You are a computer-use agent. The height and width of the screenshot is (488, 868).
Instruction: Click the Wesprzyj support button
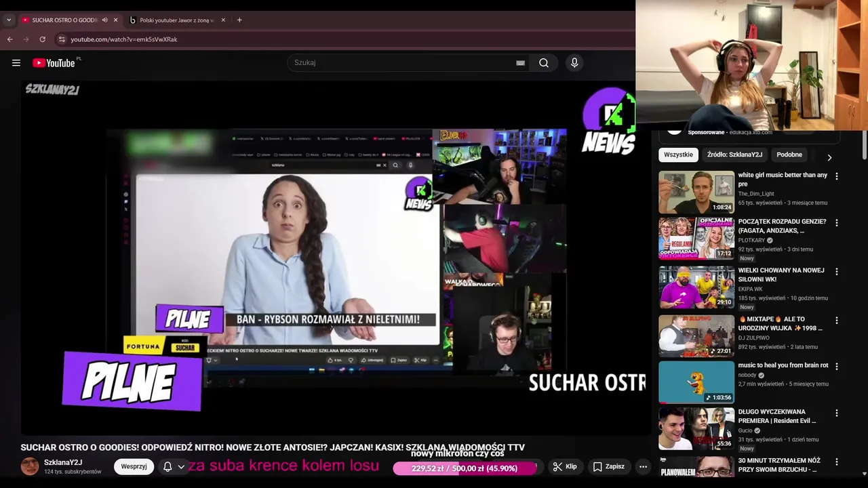[x=134, y=466]
